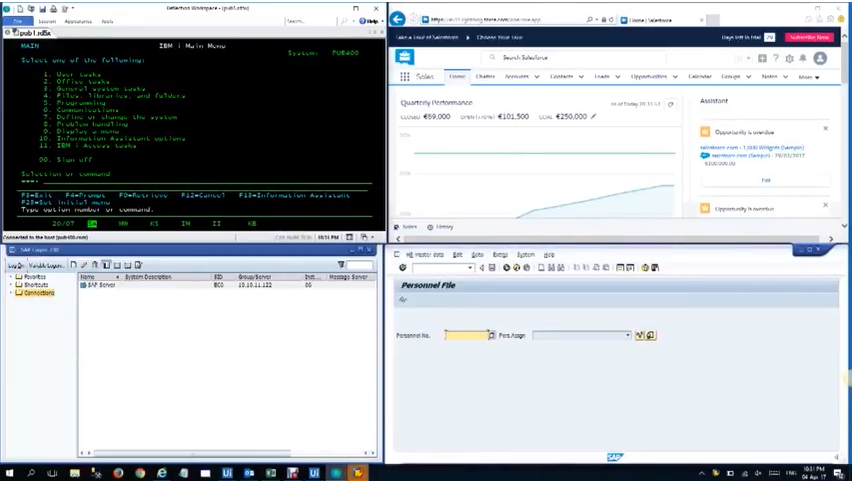Click the SAP Help toolbar icon
The image size is (852, 481).
645,267
